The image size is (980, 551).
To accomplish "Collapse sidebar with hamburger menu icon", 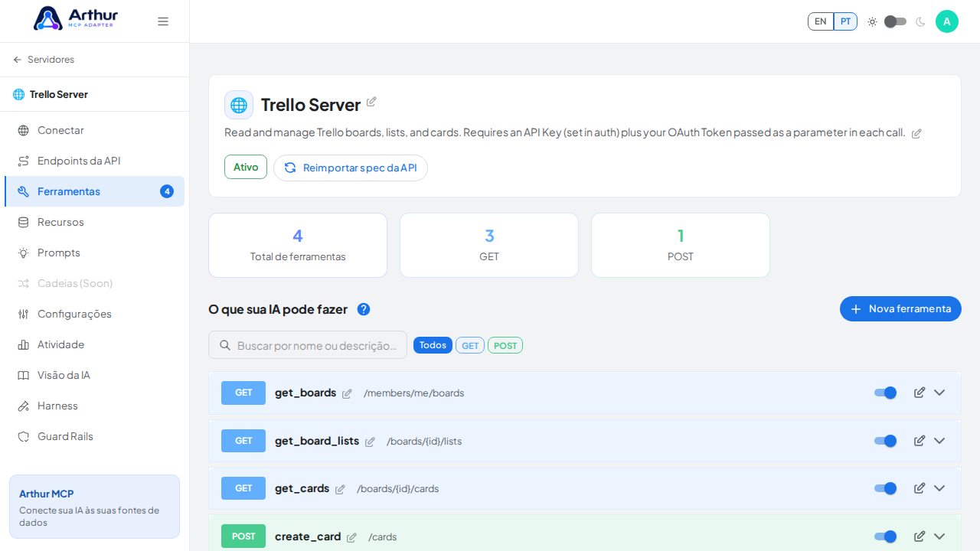I will (x=163, y=21).
